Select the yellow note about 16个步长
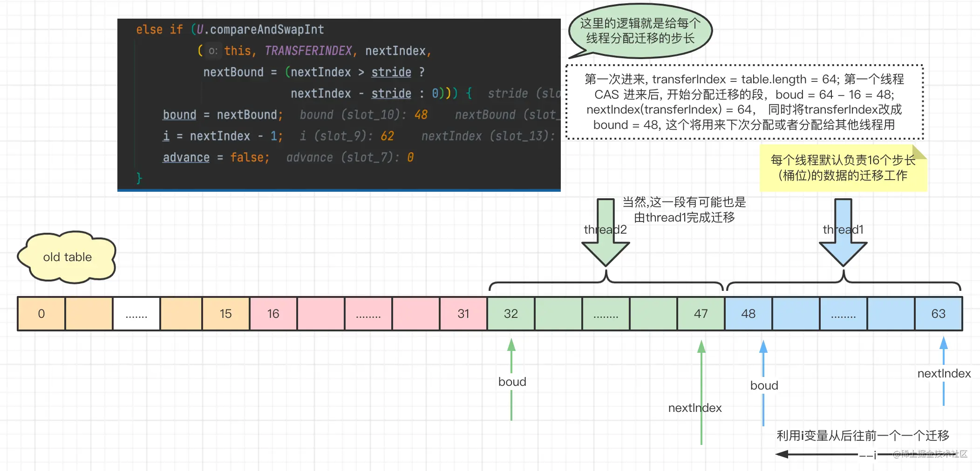The image size is (980, 471). [843, 168]
